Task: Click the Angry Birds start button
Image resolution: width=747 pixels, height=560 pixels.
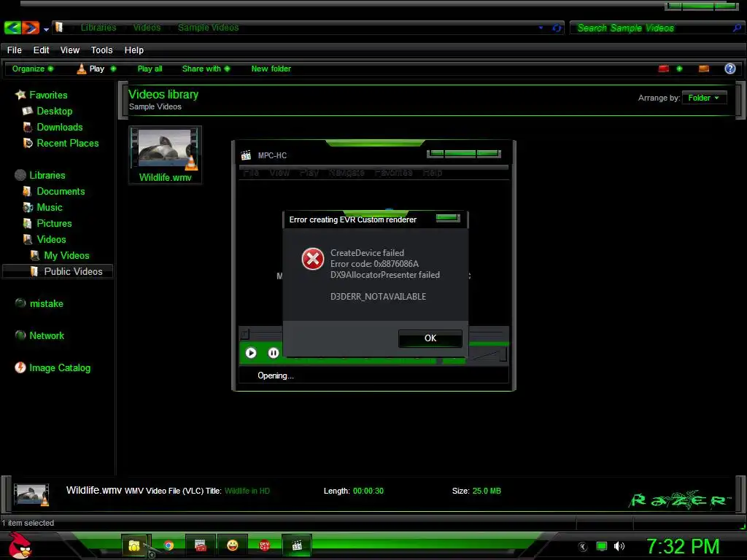Action: point(20,545)
